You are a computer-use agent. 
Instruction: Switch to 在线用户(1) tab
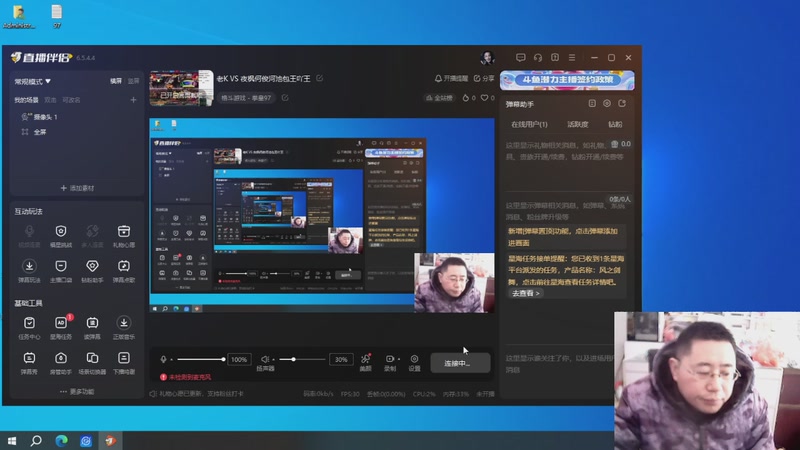click(x=529, y=124)
